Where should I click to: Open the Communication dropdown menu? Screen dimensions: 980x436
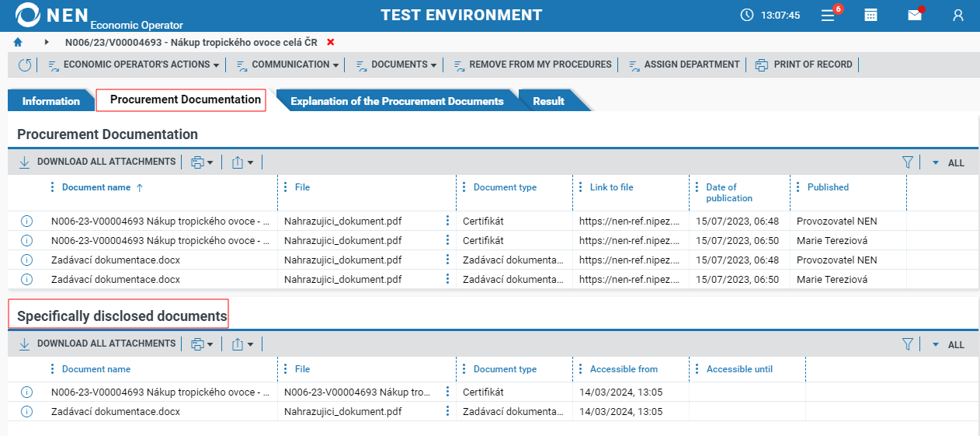click(x=295, y=65)
